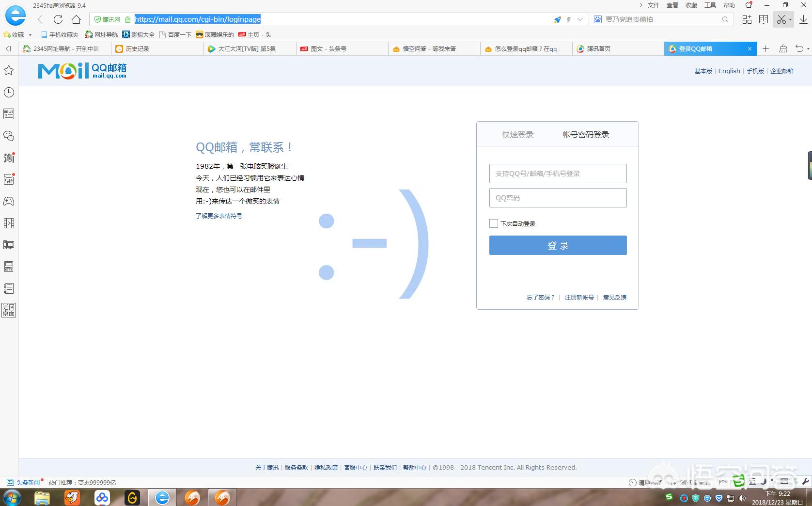The height and width of the screenshot is (506, 812).
Task: Open the downloads arrow icon
Action: point(803,19)
